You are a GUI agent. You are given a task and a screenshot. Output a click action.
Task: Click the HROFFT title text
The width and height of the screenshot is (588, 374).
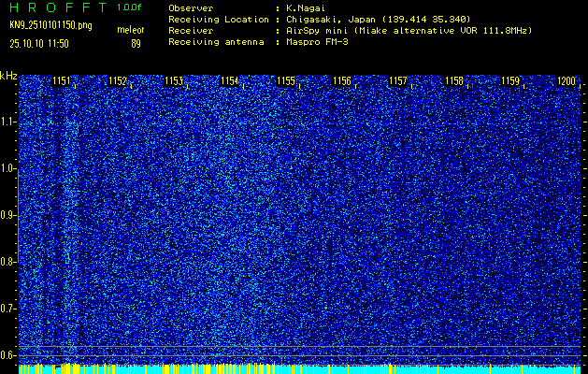57,7
